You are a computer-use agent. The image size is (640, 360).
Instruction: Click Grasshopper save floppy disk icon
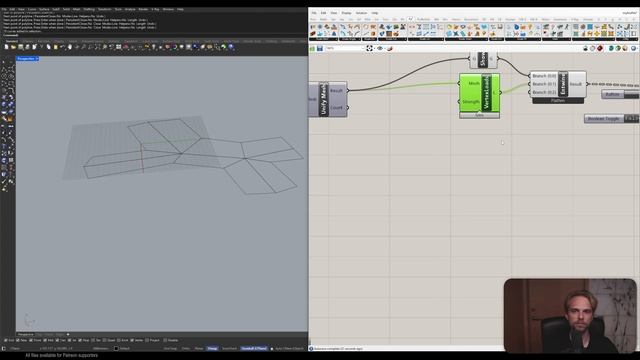pyautogui.click(x=320, y=48)
